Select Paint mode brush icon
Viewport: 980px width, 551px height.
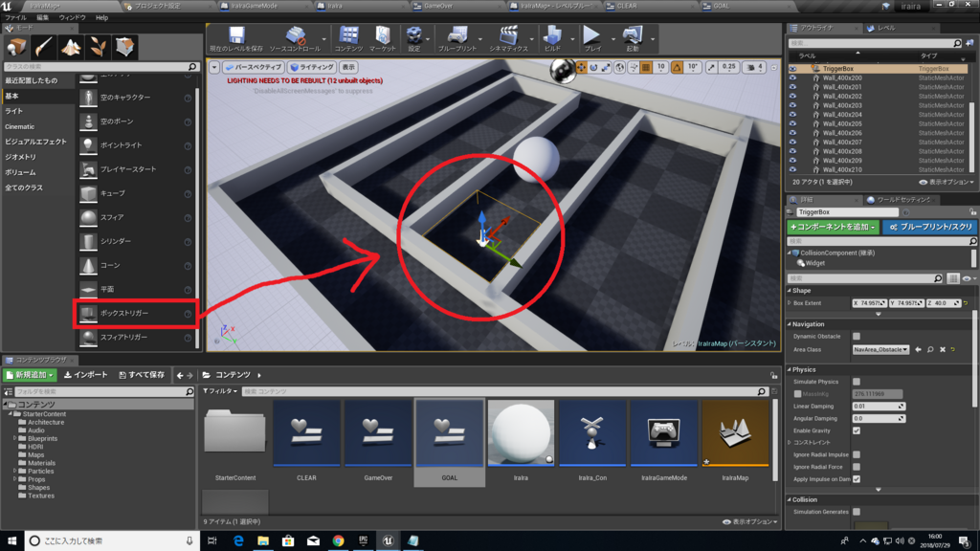point(43,47)
